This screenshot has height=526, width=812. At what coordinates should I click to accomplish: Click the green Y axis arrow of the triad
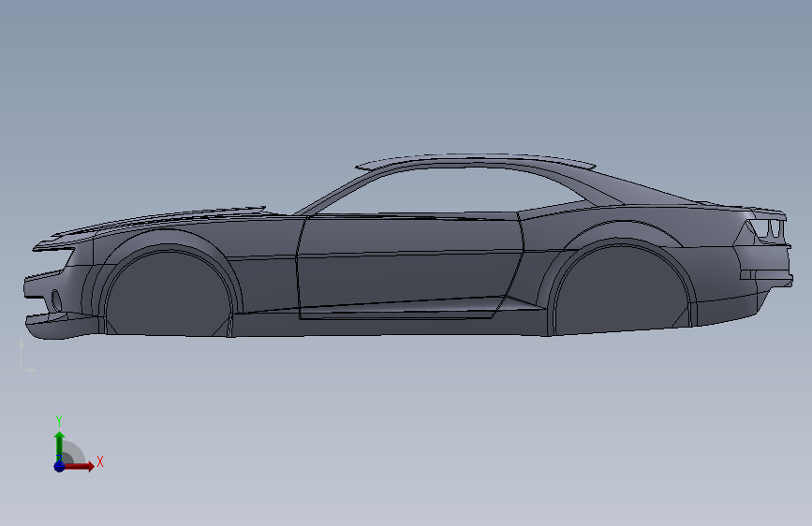(59, 446)
